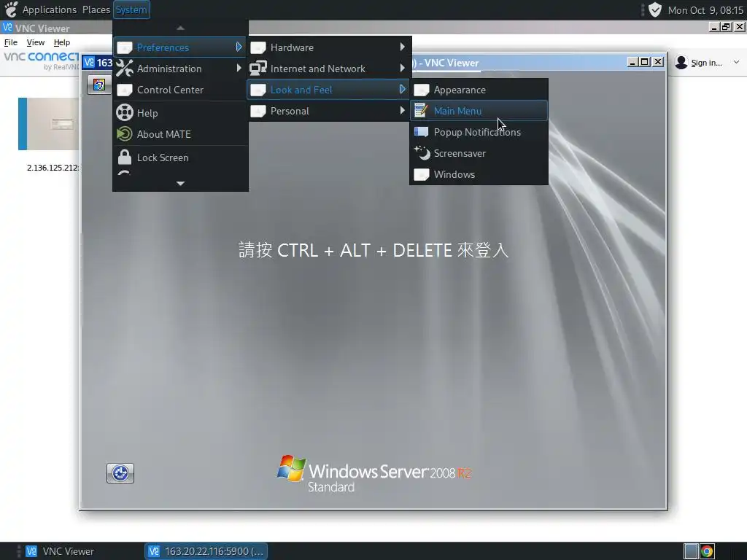Open Windows preferences entry
747x560 pixels.
click(x=479, y=174)
